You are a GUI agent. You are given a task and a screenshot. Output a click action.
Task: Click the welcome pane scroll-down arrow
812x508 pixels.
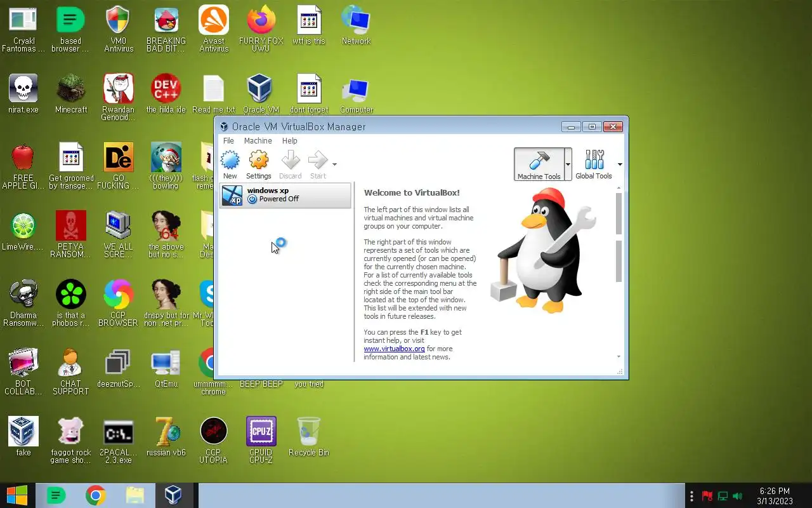click(x=619, y=357)
